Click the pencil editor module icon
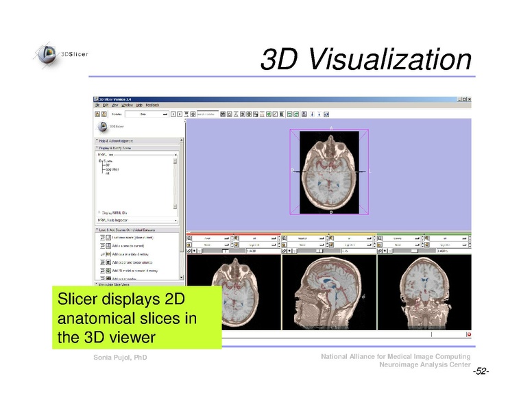 (275, 114)
